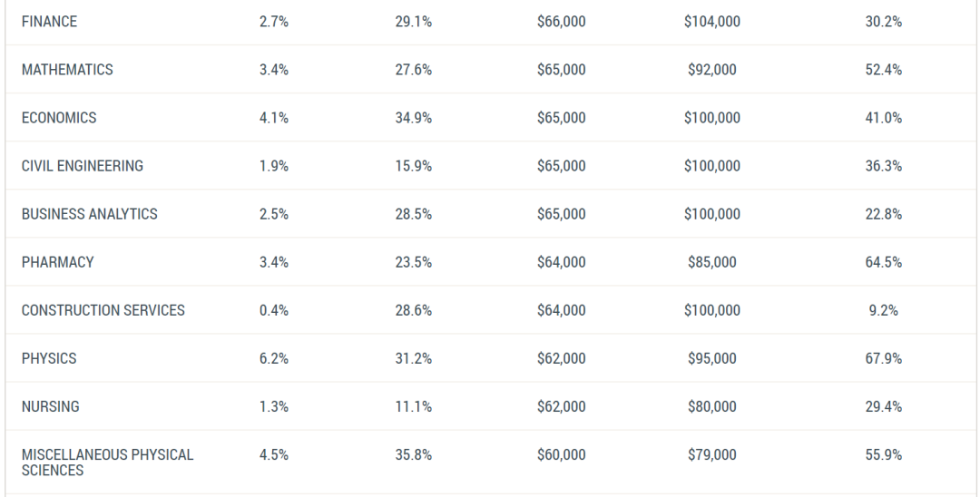Select the CONSTRUCTION SERVICES row label
This screenshot has height=497, width=980.
point(103,310)
